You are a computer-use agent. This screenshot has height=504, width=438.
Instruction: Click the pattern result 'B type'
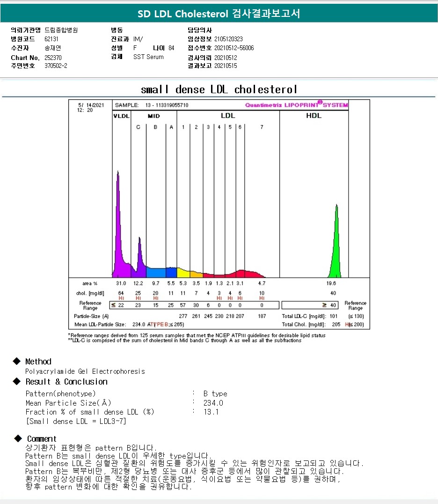pyautogui.click(x=215, y=394)
